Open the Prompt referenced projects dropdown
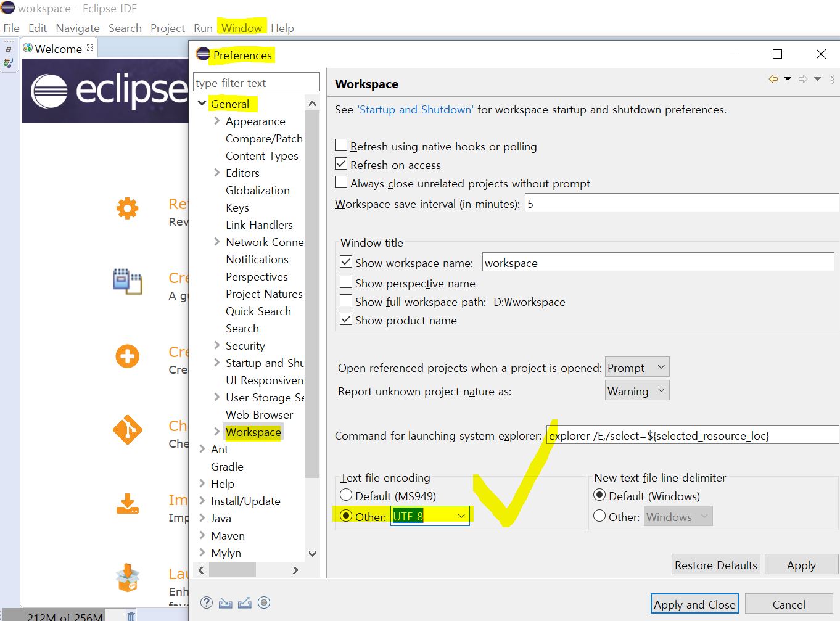This screenshot has height=621, width=840. (x=637, y=368)
